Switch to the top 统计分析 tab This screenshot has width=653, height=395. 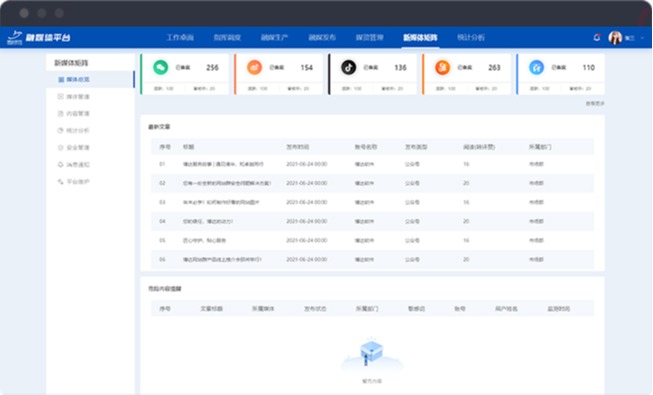point(471,38)
